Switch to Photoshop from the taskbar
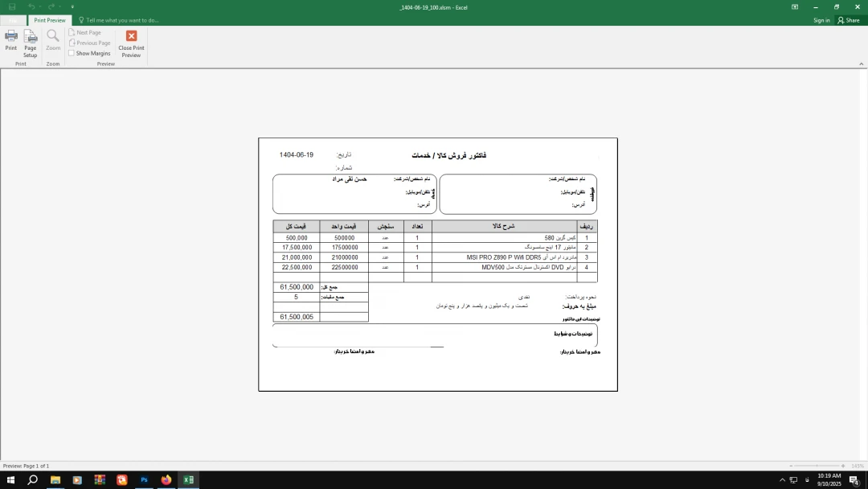The height and width of the screenshot is (489, 868). tap(144, 480)
